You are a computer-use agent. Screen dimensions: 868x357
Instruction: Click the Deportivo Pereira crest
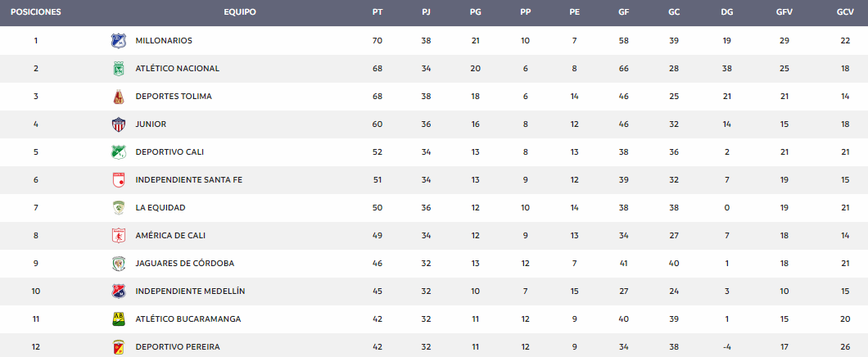(x=119, y=347)
